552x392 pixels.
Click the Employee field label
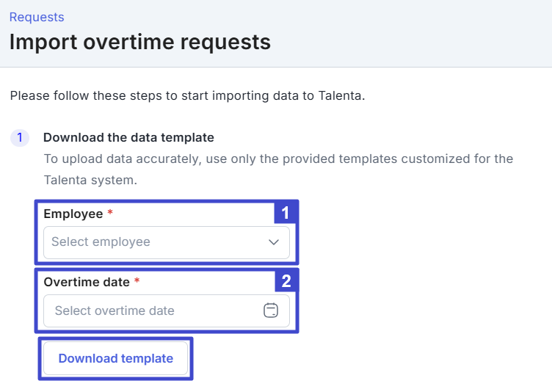click(x=73, y=214)
